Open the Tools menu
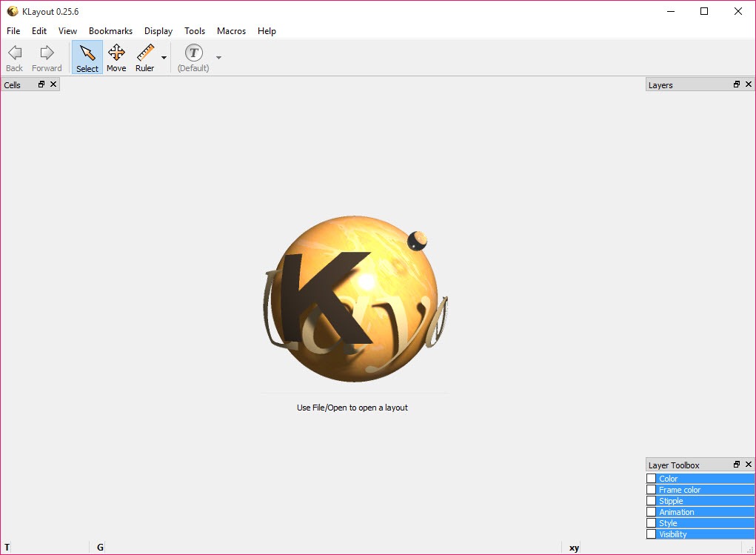 195,31
